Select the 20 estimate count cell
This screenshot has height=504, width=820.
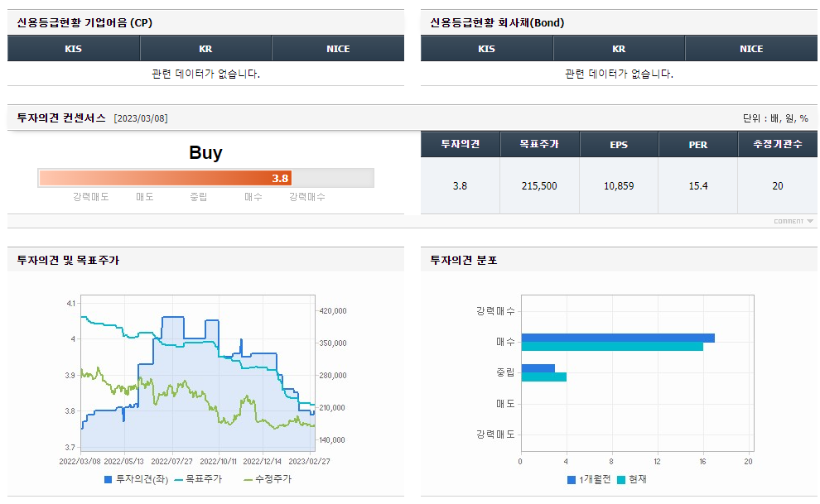pos(778,186)
